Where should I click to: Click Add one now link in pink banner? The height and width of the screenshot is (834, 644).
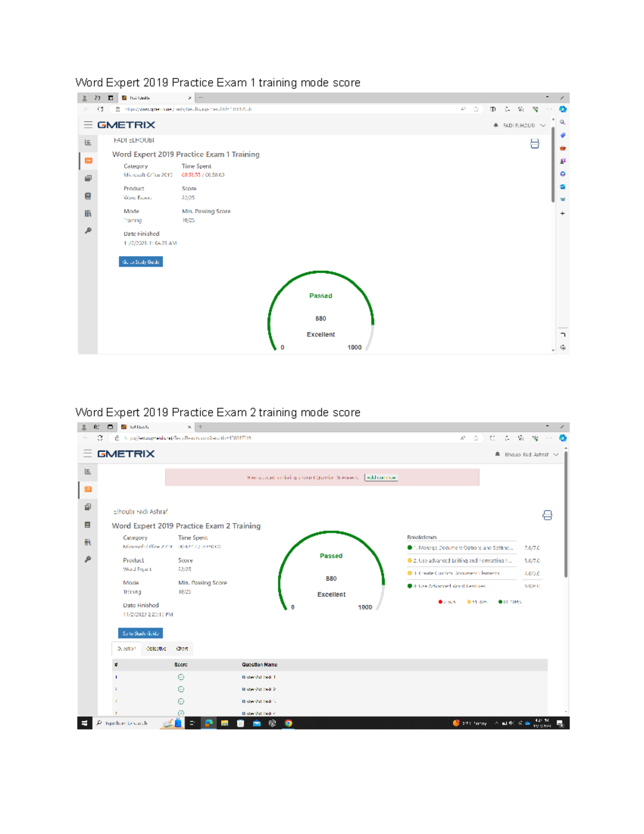pyautogui.click(x=381, y=477)
